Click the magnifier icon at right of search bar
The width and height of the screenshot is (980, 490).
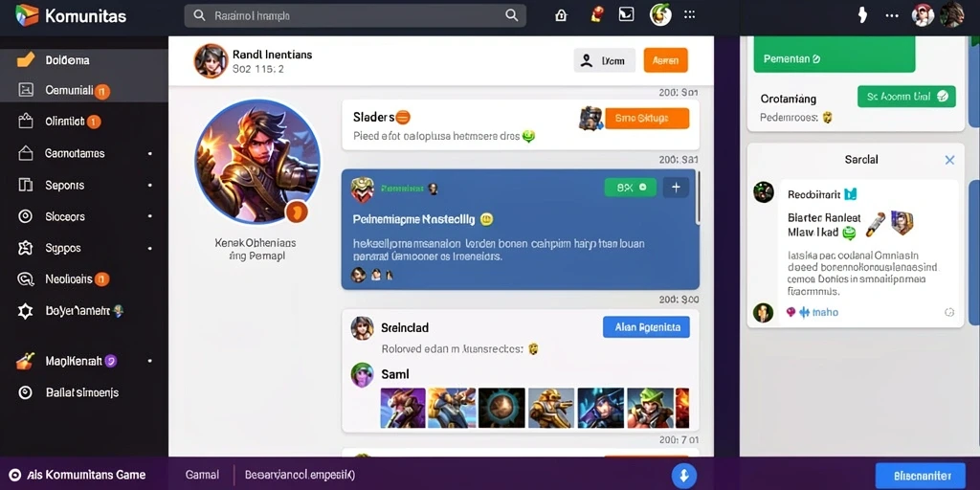511,15
